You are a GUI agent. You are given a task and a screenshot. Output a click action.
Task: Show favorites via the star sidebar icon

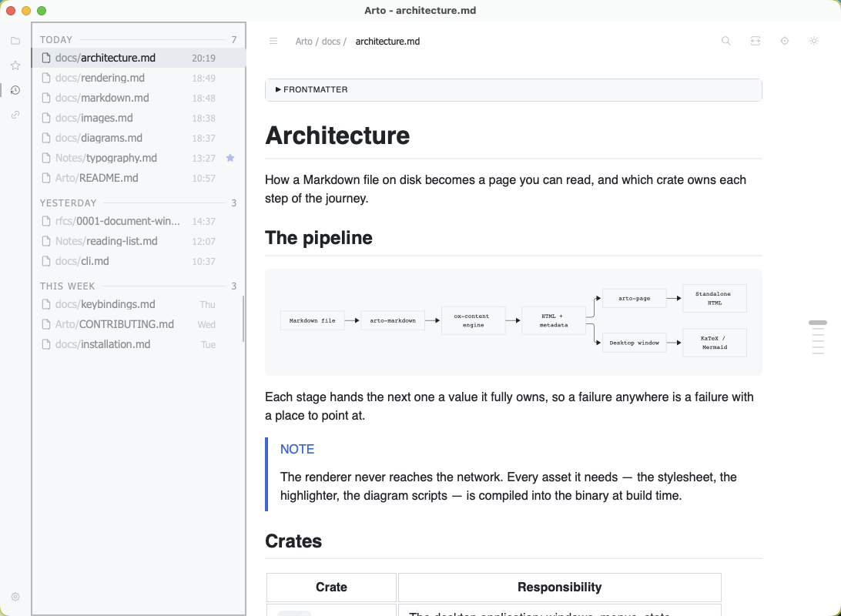pyautogui.click(x=15, y=65)
